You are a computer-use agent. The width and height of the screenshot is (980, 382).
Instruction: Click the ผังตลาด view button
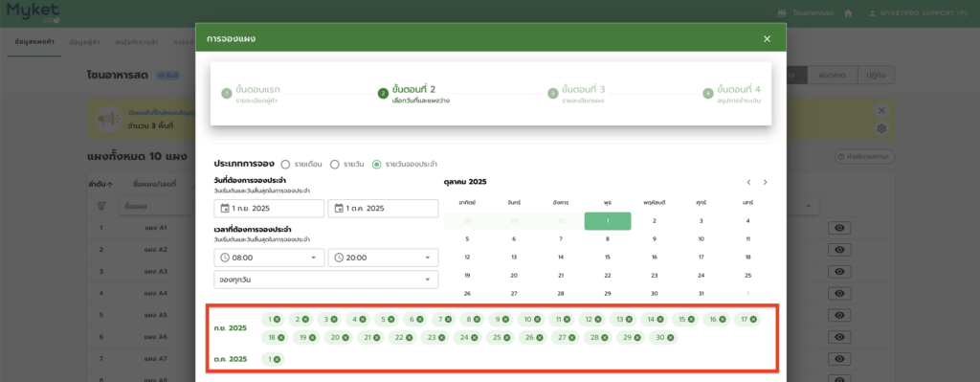coord(832,75)
